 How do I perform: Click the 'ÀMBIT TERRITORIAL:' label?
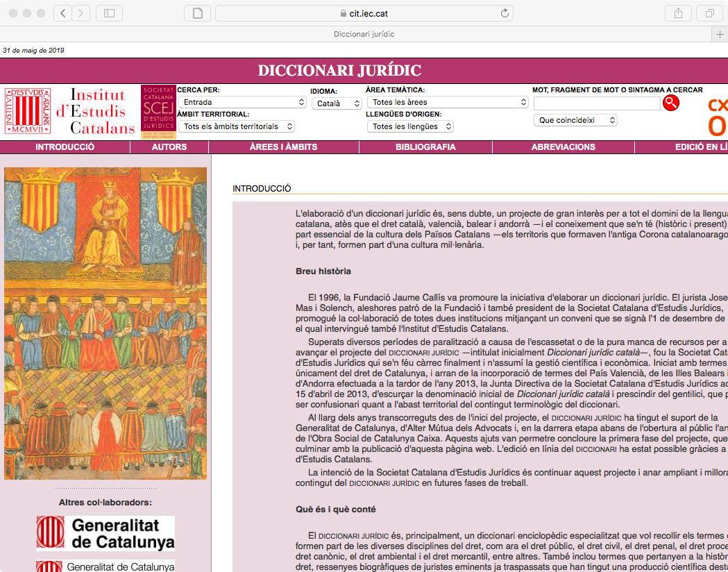tap(213, 115)
